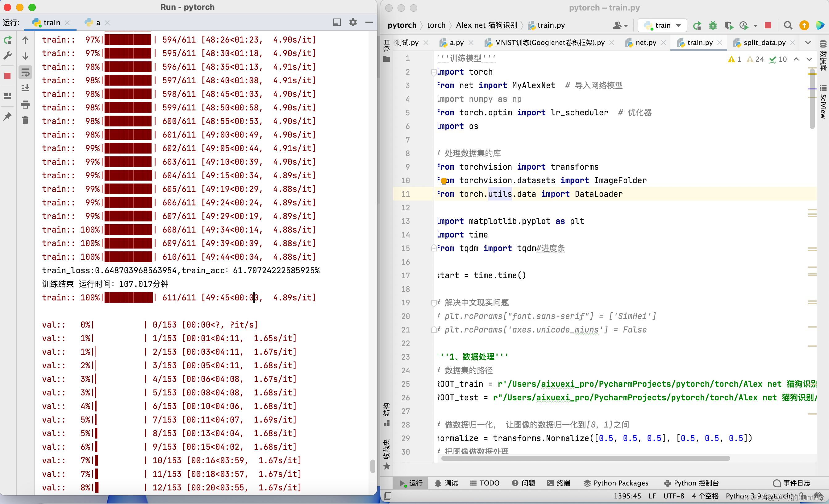Viewport: 829px width, 504px height.
Task: Open the TODO tool window
Action: (x=485, y=483)
